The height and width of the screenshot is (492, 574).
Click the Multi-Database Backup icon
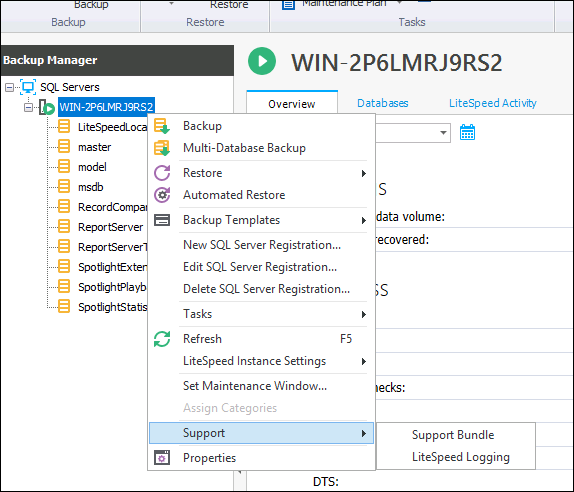coord(162,148)
